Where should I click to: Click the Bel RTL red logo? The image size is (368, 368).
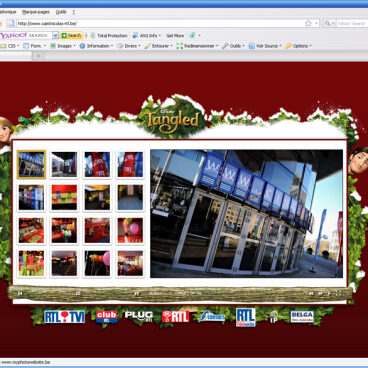[176, 316]
